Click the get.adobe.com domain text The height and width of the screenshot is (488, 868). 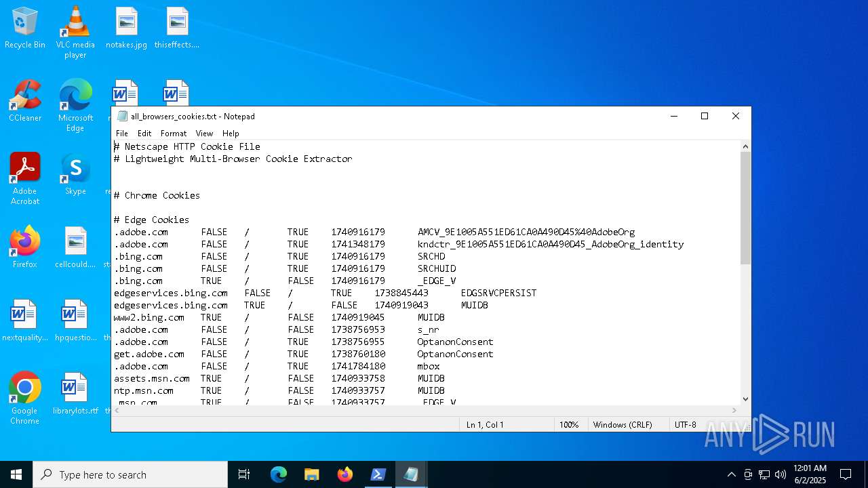click(149, 354)
